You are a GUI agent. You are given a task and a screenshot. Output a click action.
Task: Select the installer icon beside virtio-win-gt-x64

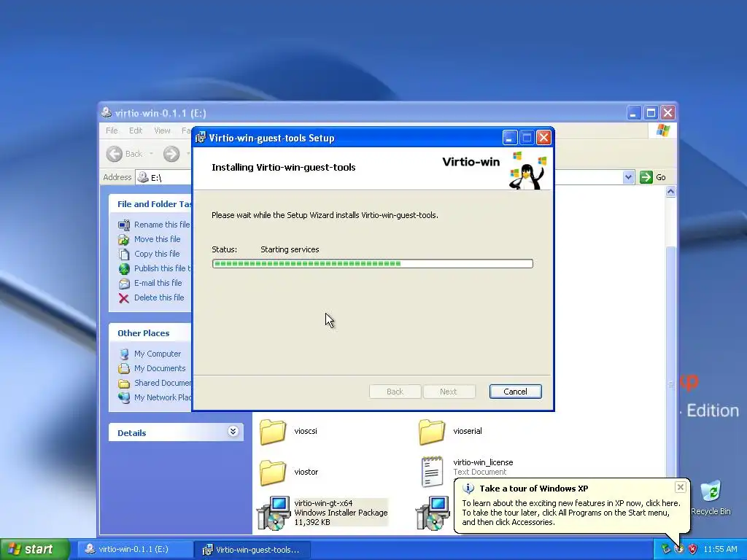pyautogui.click(x=432, y=513)
